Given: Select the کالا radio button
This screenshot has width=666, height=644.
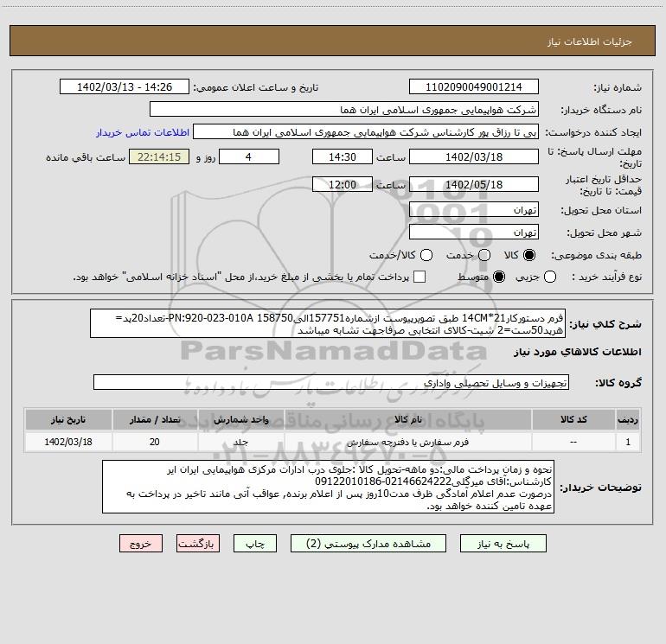Looking at the screenshot, I should pyautogui.click(x=529, y=255).
